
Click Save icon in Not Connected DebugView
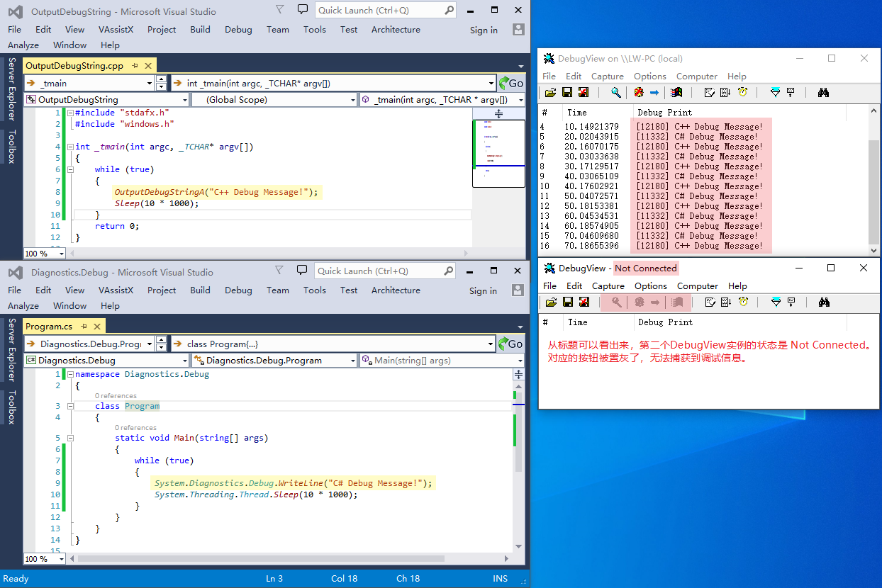pyautogui.click(x=568, y=303)
